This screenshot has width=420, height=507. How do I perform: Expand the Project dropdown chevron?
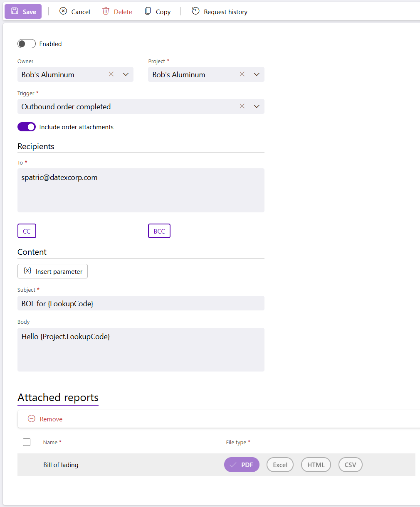[x=257, y=74]
